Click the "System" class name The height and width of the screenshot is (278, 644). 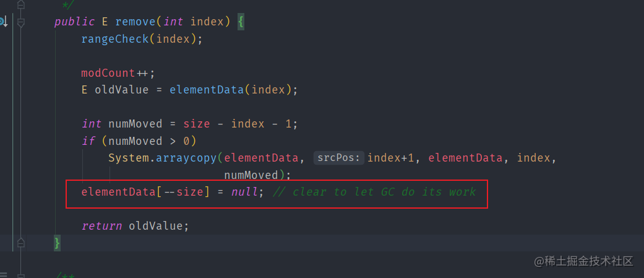(x=129, y=158)
